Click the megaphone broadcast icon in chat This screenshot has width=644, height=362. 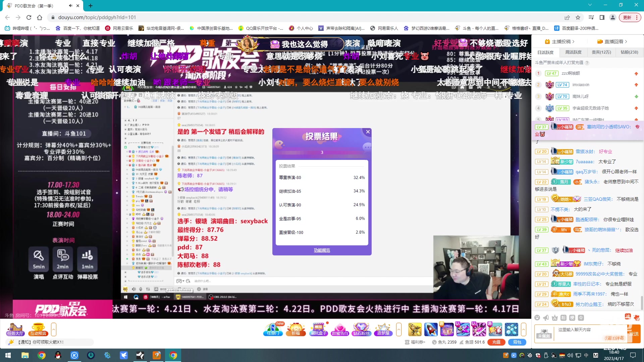(x=546, y=318)
